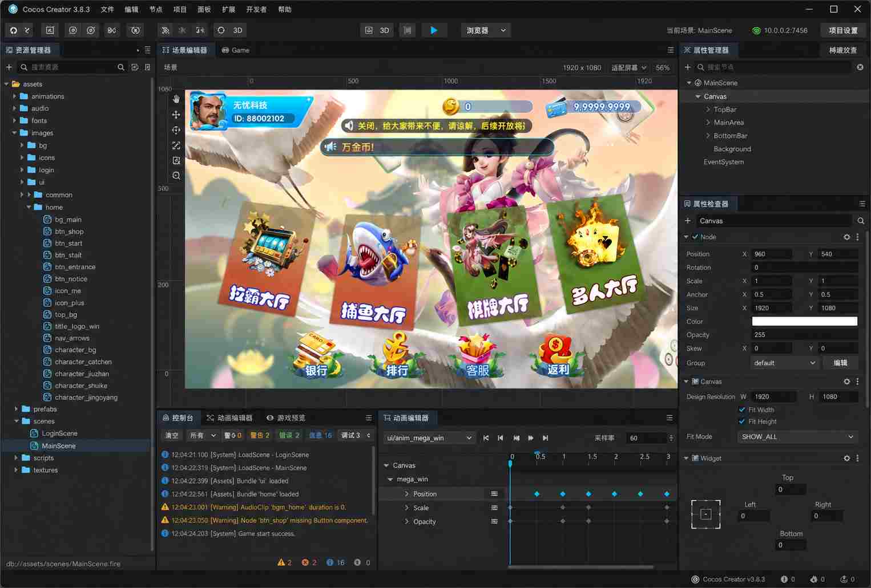
Task: Click the blue play preview button
Action: tap(434, 30)
